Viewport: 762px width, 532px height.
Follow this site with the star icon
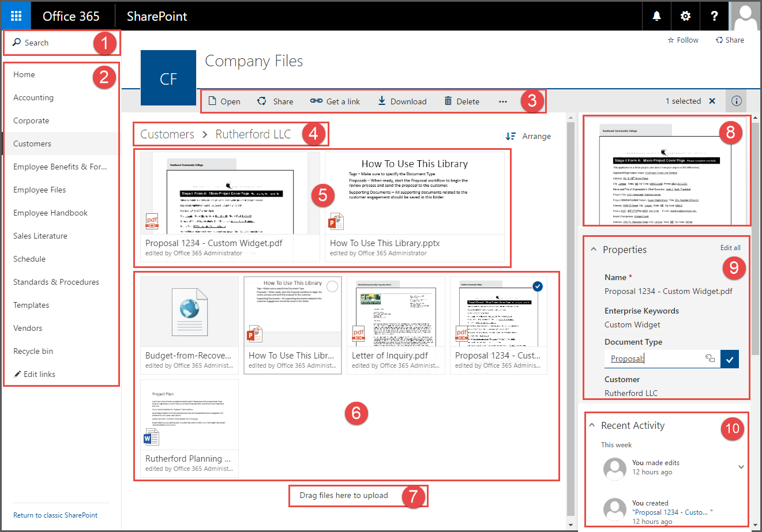point(683,40)
